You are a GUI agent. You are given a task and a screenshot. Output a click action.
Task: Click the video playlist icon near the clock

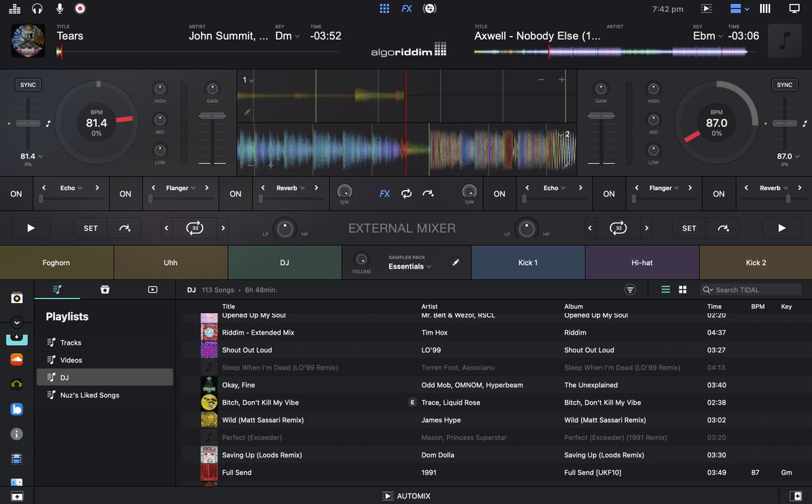(x=706, y=9)
